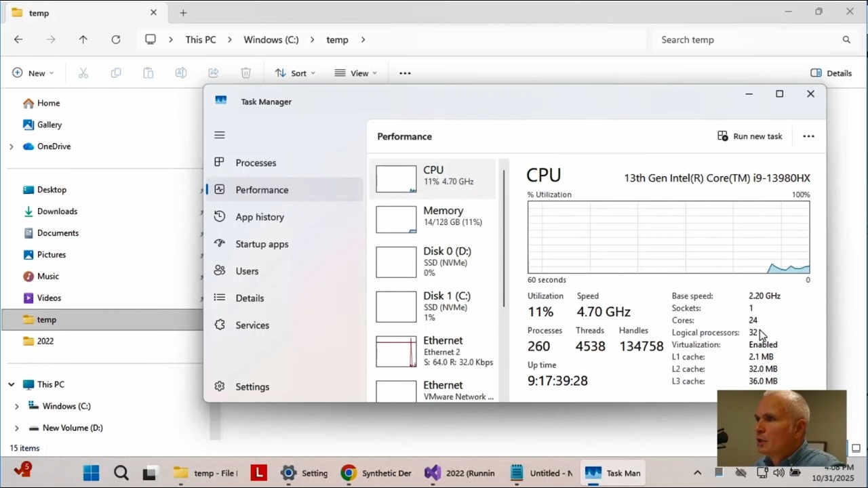
Task: Select Memory performance graph thumbnail
Action: pyautogui.click(x=396, y=220)
